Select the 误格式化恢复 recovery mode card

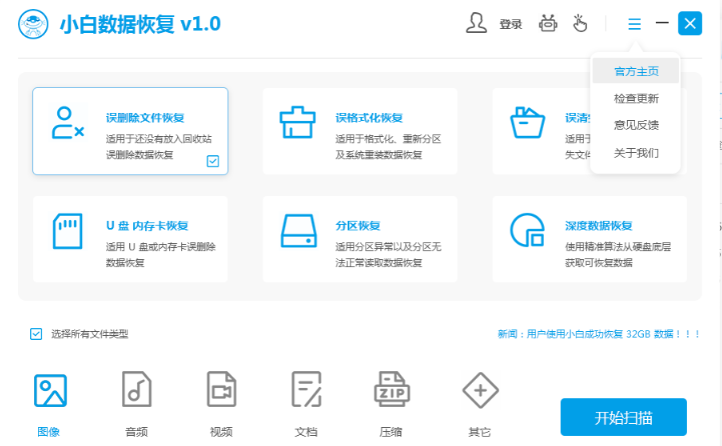coord(360,131)
